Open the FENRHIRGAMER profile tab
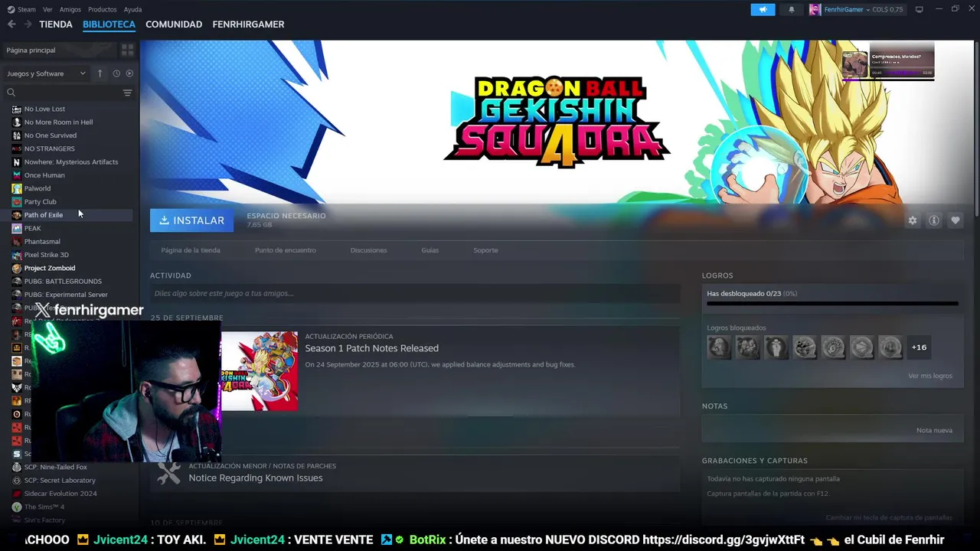The width and height of the screenshot is (980, 551). pyautogui.click(x=248, y=24)
